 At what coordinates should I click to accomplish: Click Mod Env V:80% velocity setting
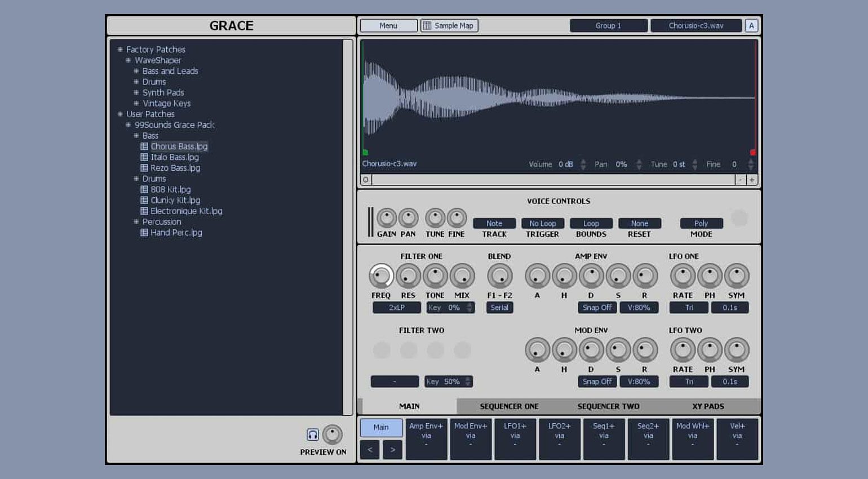[639, 382]
